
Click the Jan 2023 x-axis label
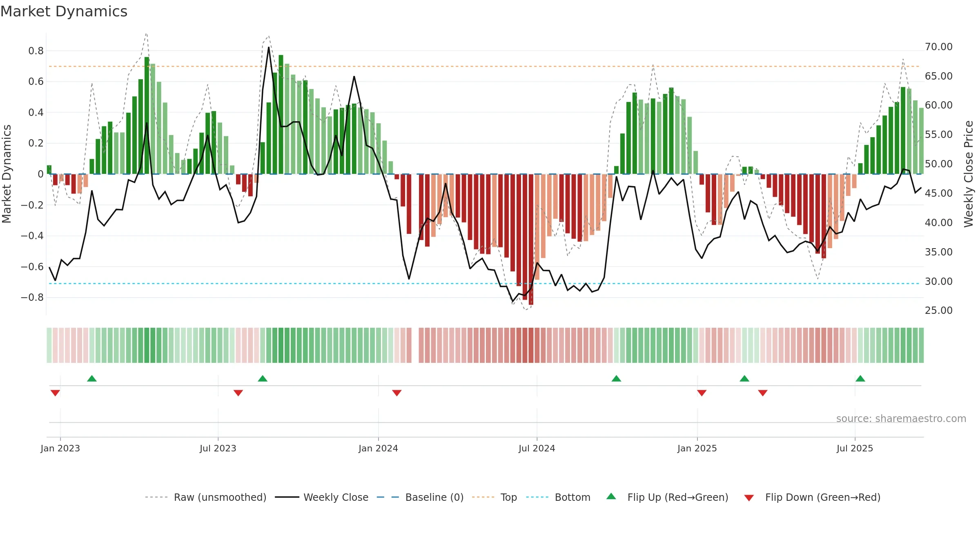click(x=60, y=448)
